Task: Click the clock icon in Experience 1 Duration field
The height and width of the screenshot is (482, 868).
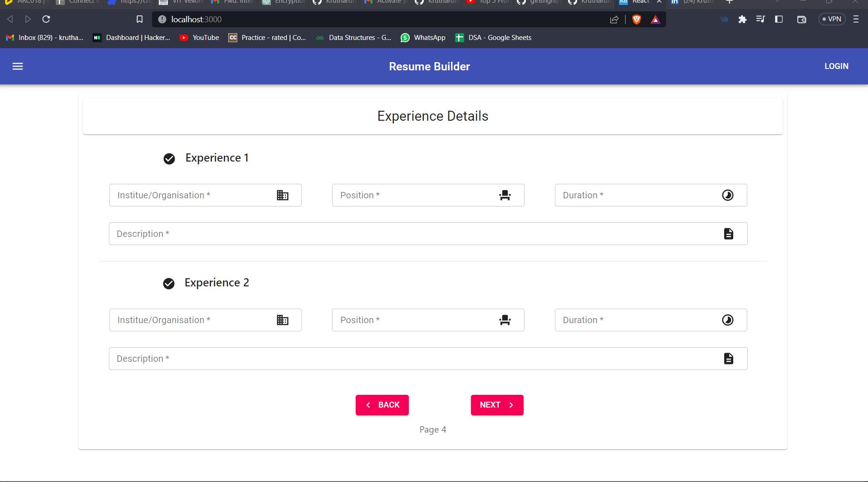Action: (x=727, y=195)
